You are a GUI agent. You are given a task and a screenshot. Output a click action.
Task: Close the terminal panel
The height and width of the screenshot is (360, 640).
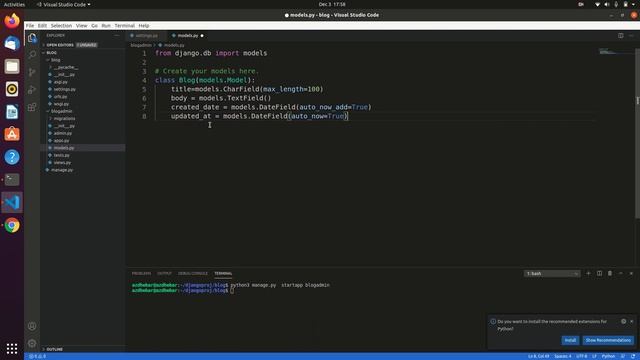coord(631,273)
